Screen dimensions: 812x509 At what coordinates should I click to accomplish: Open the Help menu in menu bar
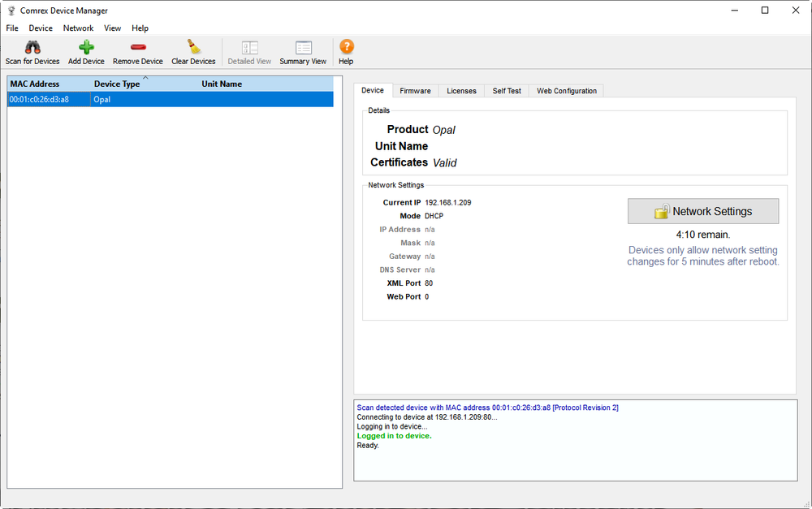point(140,28)
